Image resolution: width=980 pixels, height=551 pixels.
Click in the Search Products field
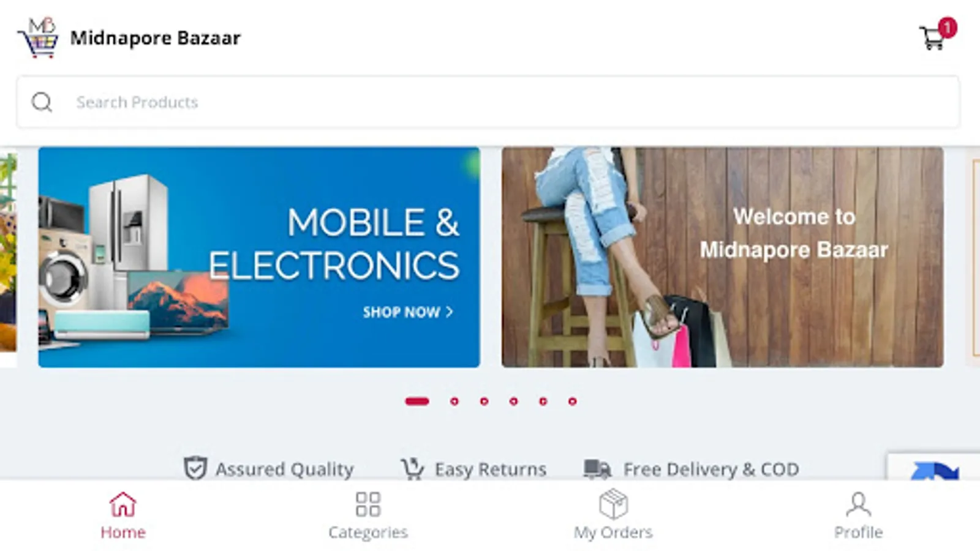click(x=488, y=102)
